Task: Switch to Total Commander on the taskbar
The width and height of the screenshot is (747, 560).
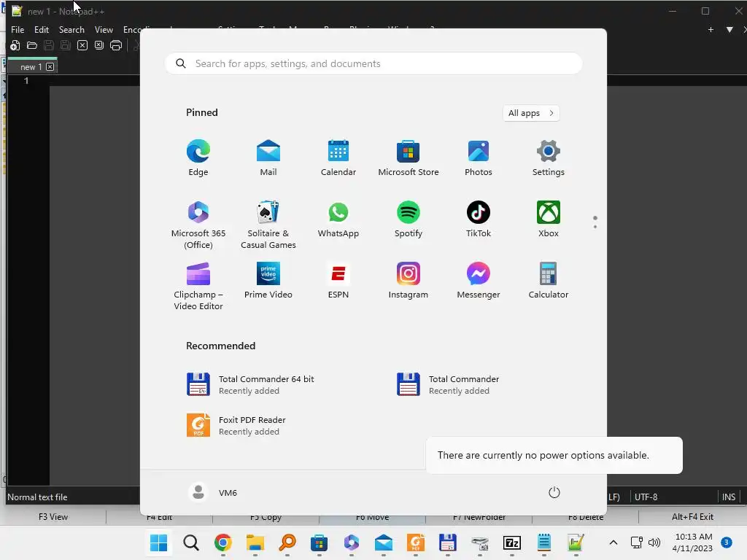Action: [447, 542]
